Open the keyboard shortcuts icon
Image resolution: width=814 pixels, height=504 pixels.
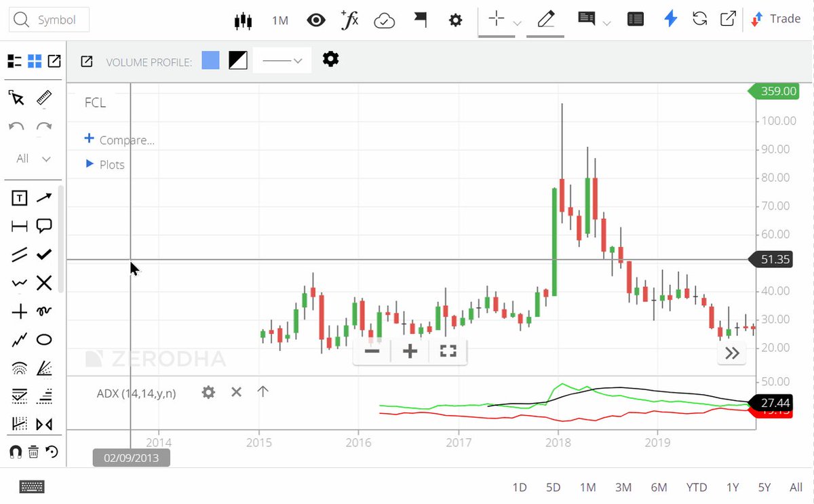click(33, 486)
